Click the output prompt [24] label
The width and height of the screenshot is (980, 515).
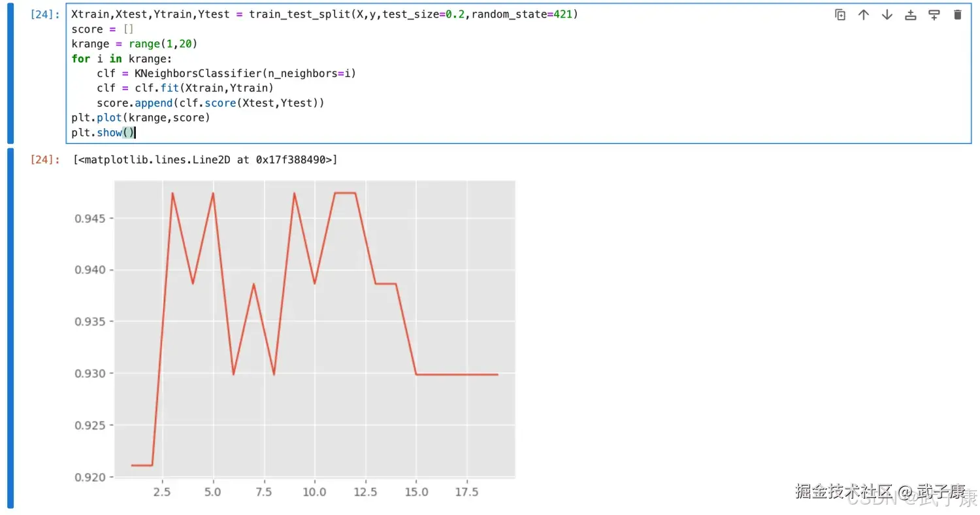(x=45, y=159)
